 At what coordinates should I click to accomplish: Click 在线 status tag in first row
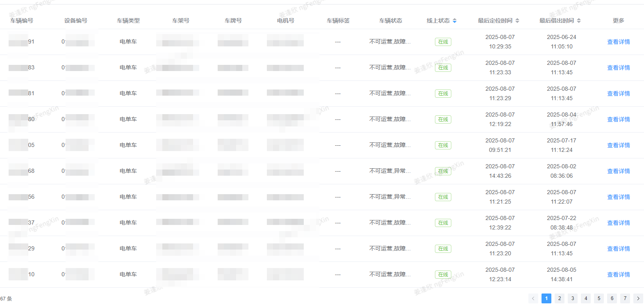443,42
